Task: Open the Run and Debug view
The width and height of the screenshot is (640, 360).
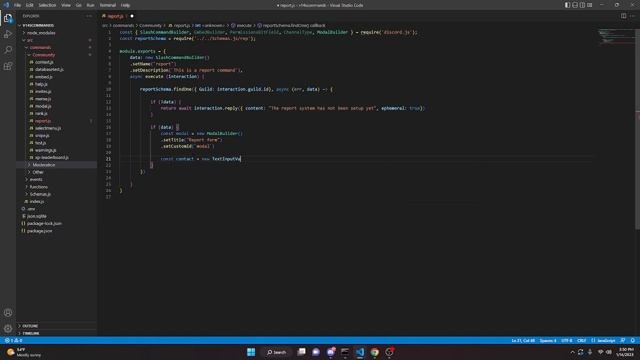Action: (8, 34)
